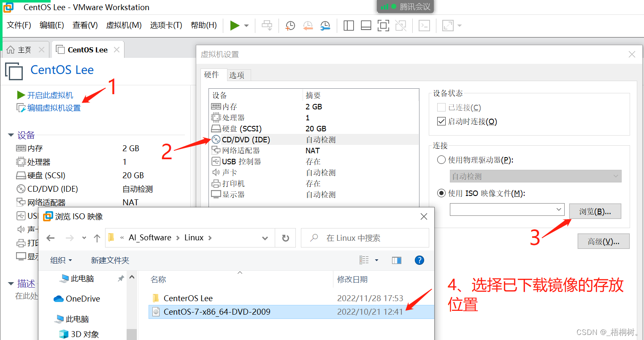This screenshot has width=644, height=340.
Task: Close the 主页 tab
Action: click(41, 50)
